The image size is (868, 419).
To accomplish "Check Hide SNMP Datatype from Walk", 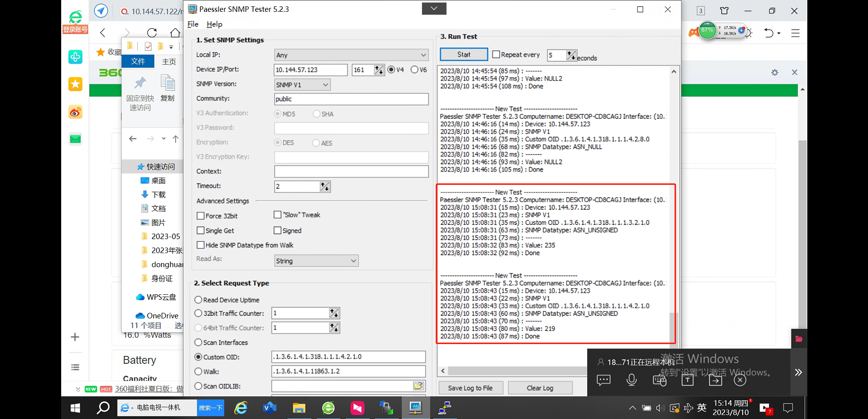I will pyautogui.click(x=200, y=245).
